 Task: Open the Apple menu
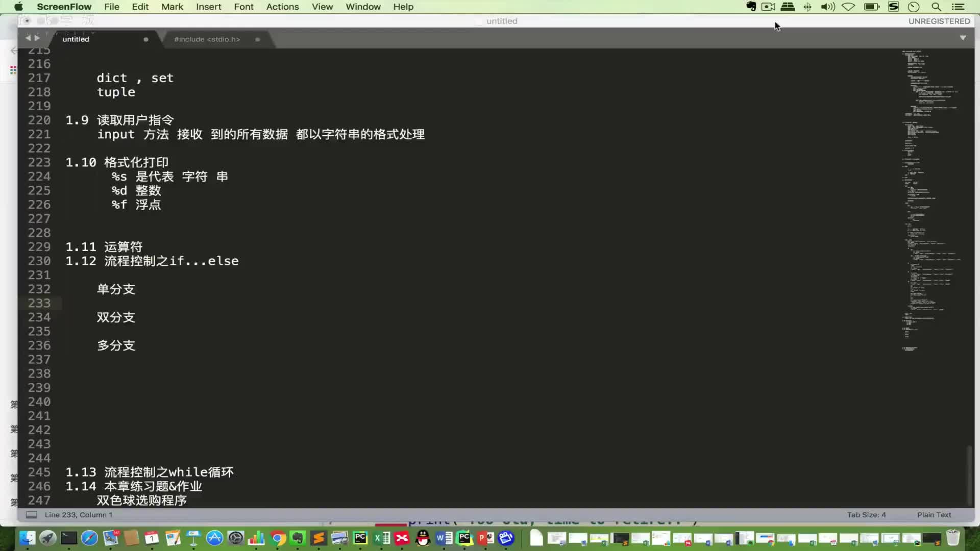tap(18, 7)
